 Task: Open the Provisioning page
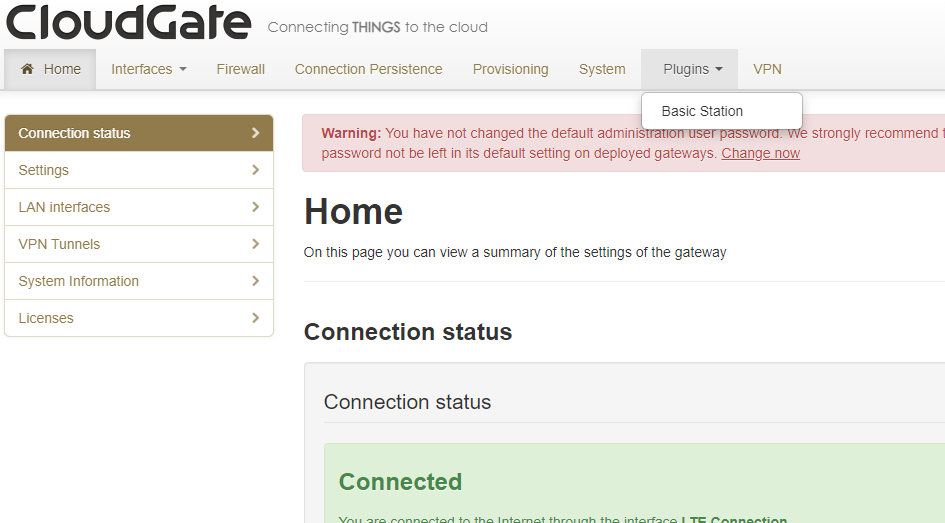pos(510,69)
